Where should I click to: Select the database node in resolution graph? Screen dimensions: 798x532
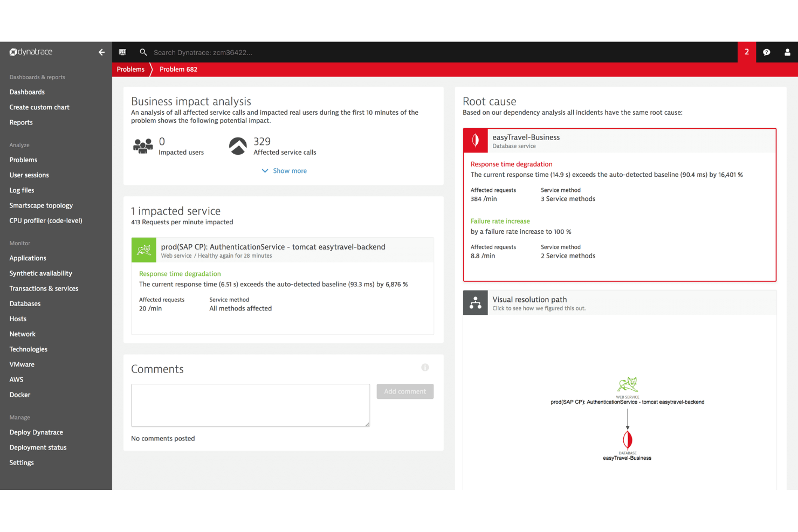628,440
